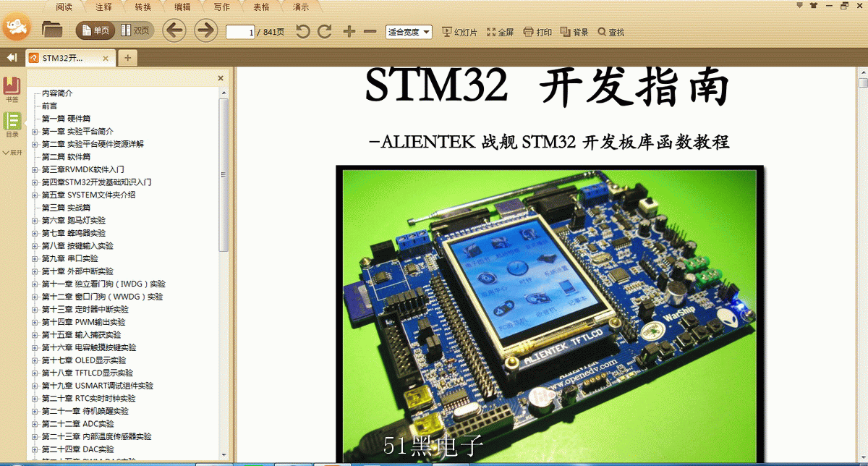Switch to double page view (双页)

135,30
